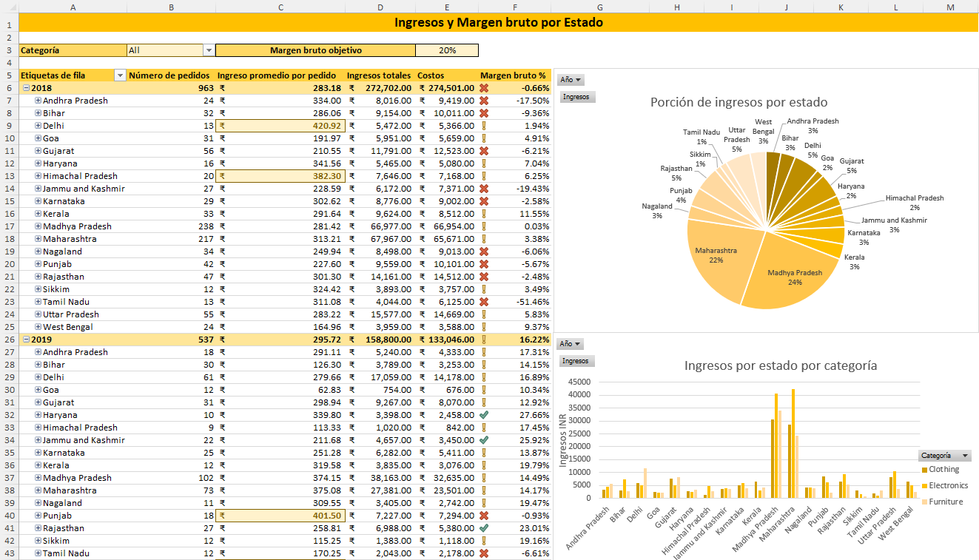Select the bar chart title Ingresos por estado por categoría
Screen dimensions: 979x560
(781, 365)
